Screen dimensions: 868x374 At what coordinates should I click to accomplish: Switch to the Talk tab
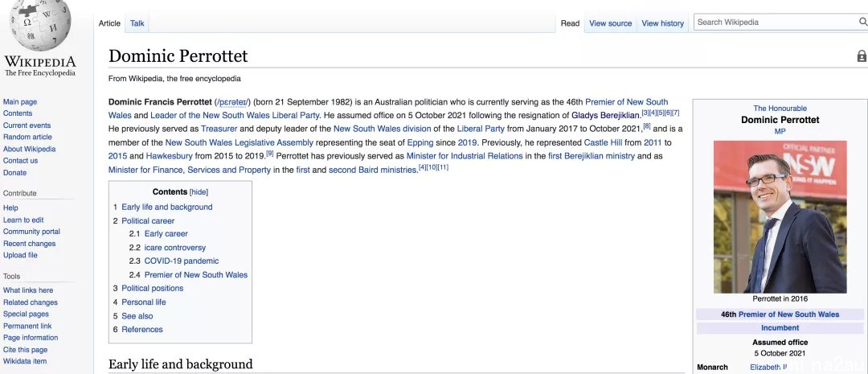click(137, 23)
